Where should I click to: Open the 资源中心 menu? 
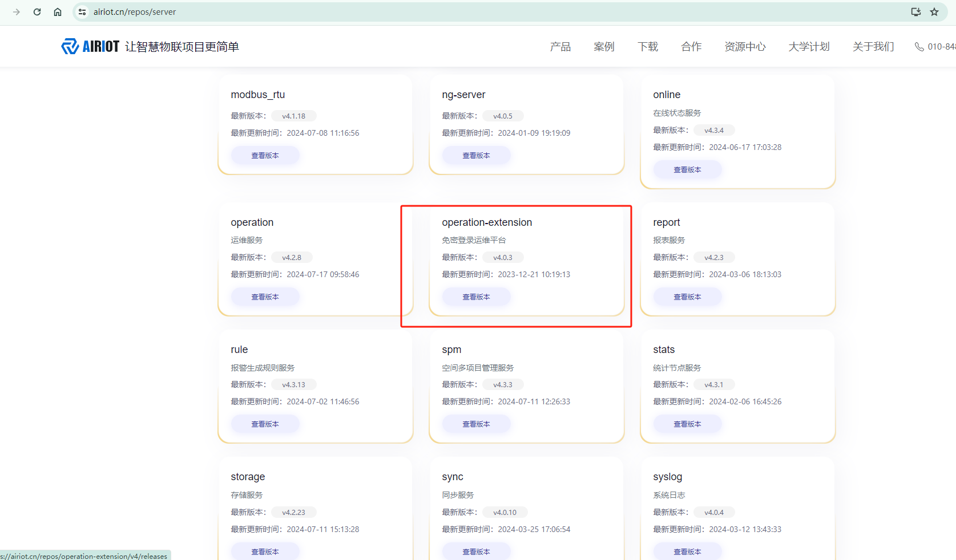tap(745, 47)
